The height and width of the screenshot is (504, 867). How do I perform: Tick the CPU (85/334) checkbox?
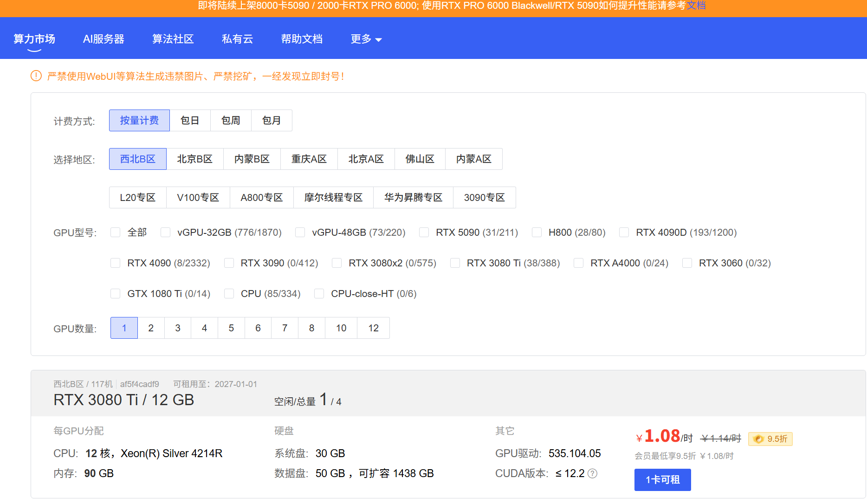pyautogui.click(x=229, y=294)
